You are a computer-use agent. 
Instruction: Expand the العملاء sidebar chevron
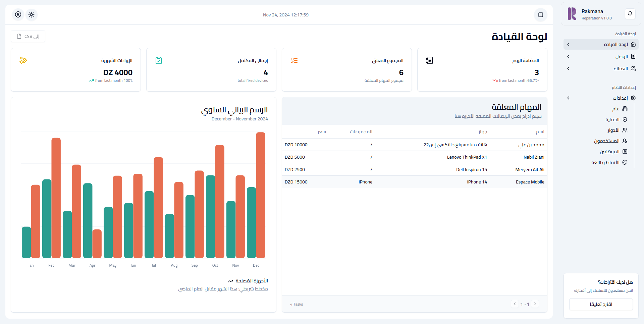coord(568,68)
